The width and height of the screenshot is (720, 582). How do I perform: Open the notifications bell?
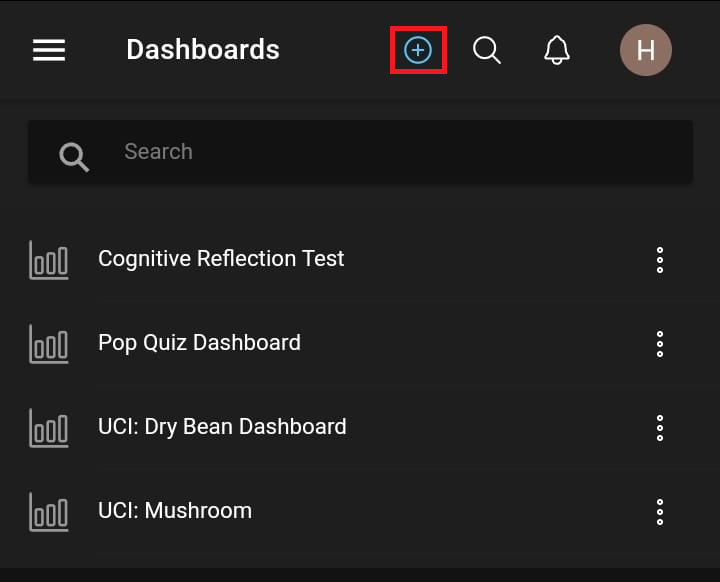(557, 50)
